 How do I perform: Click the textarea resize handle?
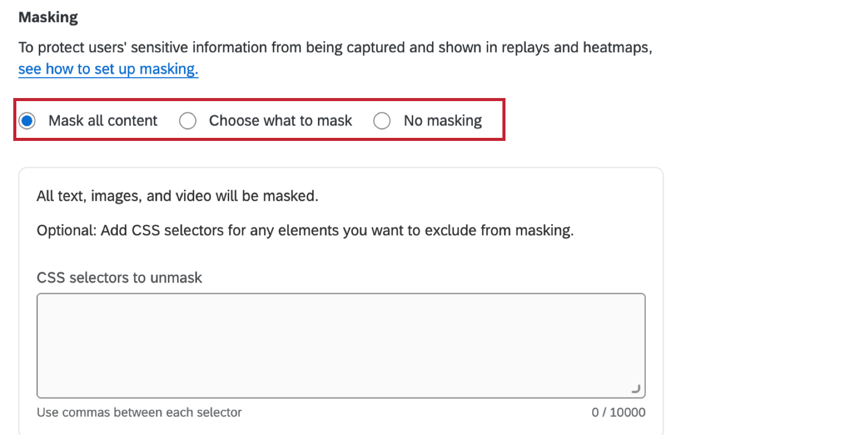pyautogui.click(x=637, y=389)
